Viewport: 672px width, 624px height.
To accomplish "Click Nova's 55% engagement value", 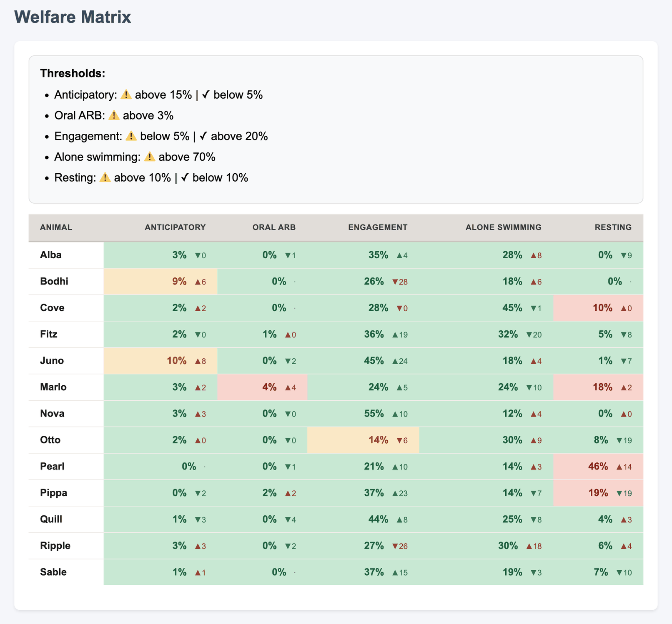I will (374, 414).
